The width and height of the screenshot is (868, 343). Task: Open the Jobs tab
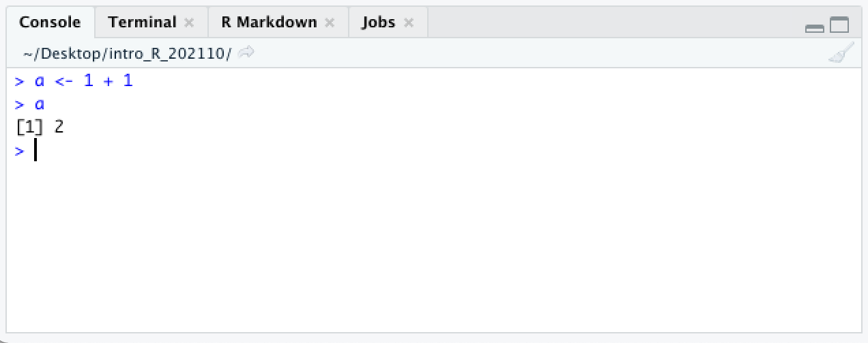coord(378,23)
